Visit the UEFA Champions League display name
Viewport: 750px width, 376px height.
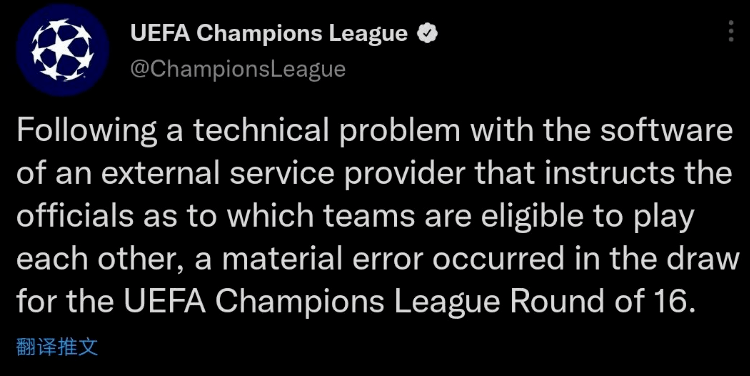coord(269,33)
